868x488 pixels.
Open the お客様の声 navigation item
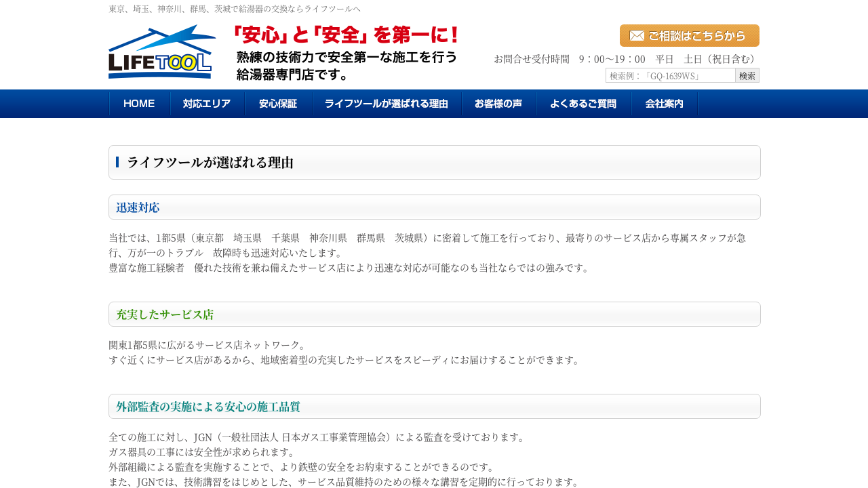tap(498, 104)
